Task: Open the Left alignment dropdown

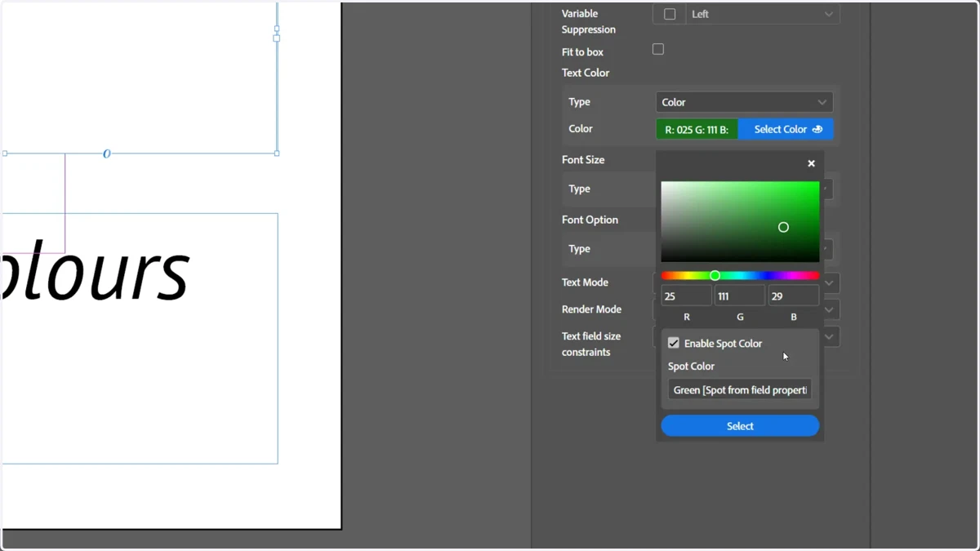Action: pyautogui.click(x=763, y=14)
